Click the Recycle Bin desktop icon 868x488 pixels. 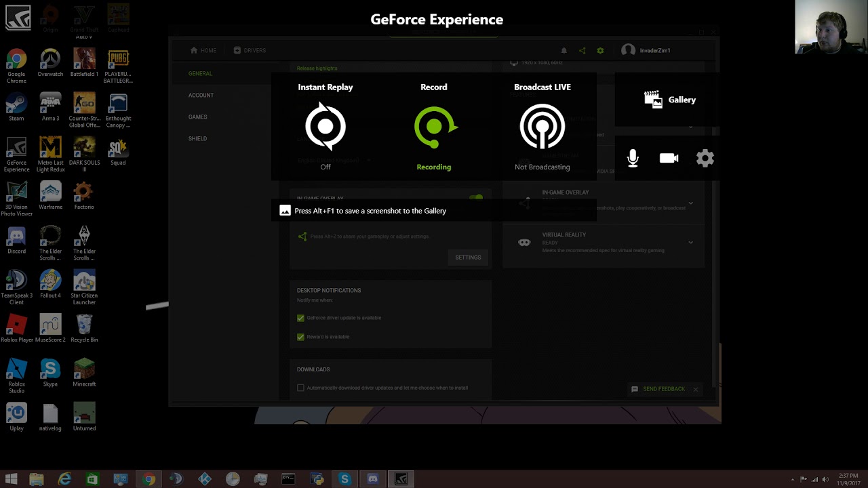tap(84, 329)
